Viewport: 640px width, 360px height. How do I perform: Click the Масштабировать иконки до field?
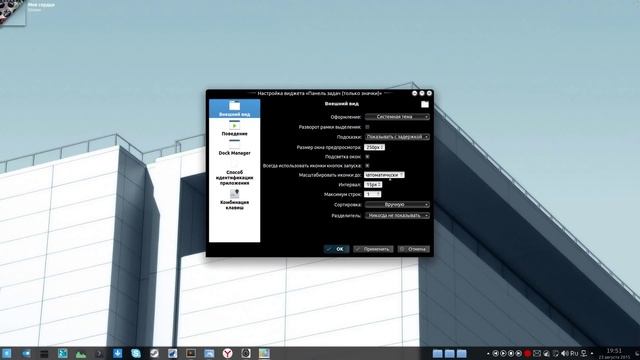click(x=384, y=175)
